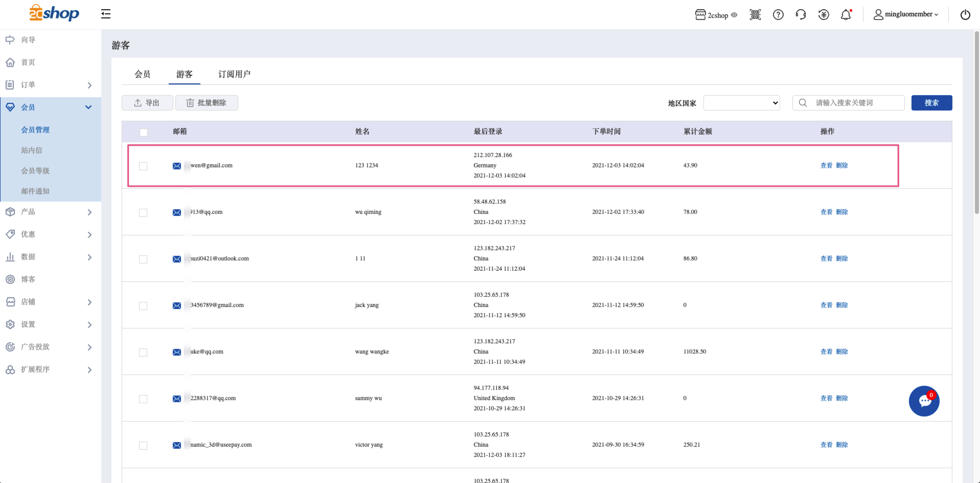Check the wu qiming row checkbox
Screen dimensions: 980x483
click(x=143, y=213)
